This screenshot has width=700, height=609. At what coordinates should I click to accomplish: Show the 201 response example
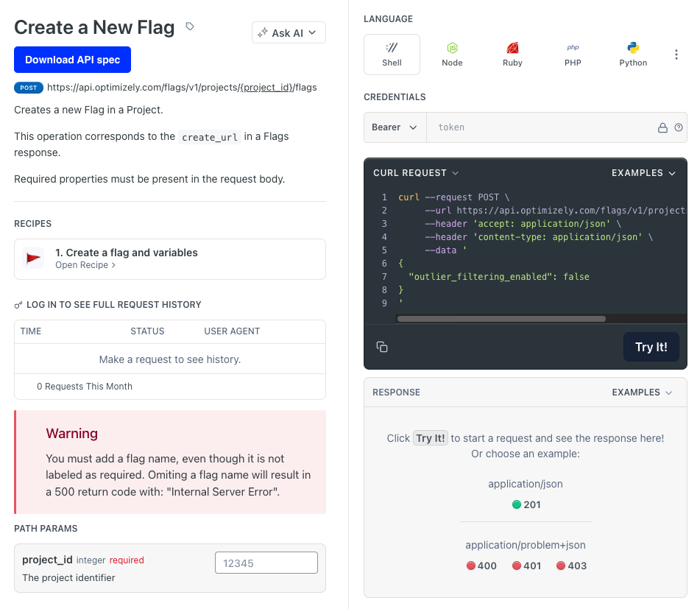[x=526, y=504]
